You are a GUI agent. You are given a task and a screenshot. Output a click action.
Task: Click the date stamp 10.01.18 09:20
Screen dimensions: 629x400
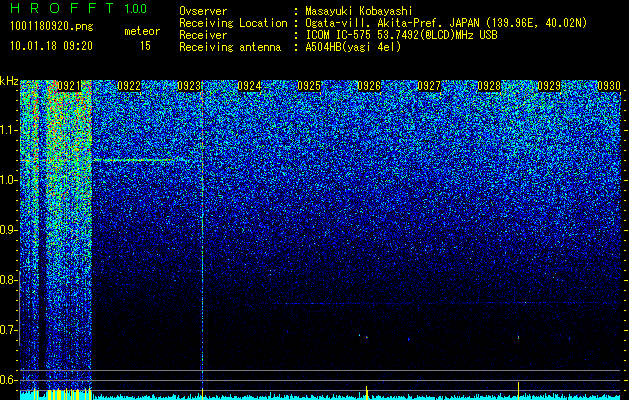pos(51,46)
